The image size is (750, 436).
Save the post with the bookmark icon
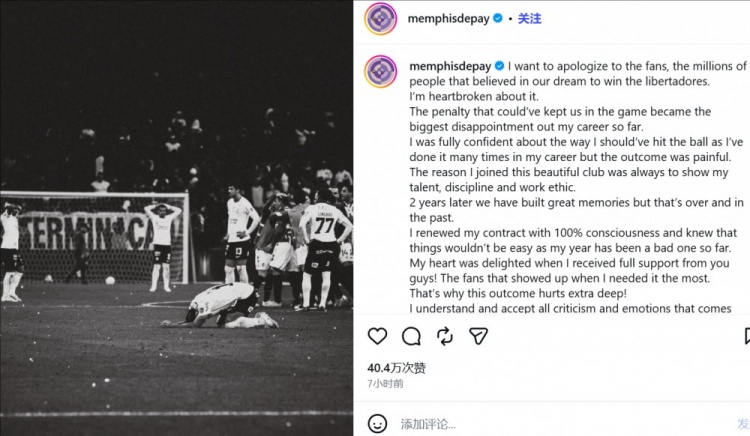click(747, 336)
